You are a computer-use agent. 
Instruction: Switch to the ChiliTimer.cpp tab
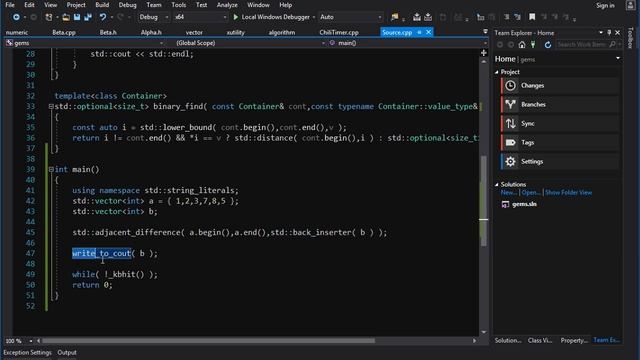tap(339, 32)
